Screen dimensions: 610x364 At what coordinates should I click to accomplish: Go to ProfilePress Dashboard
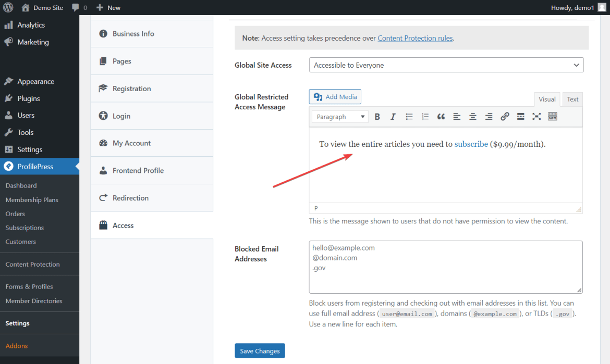(x=21, y=186)
